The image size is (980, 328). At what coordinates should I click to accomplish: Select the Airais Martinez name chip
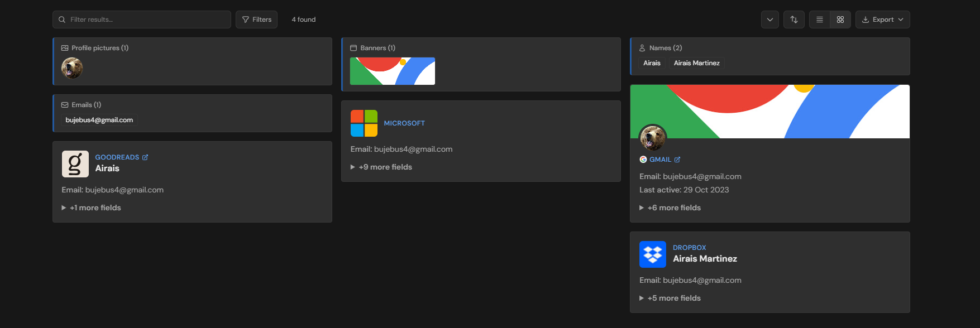pos(697,63)
